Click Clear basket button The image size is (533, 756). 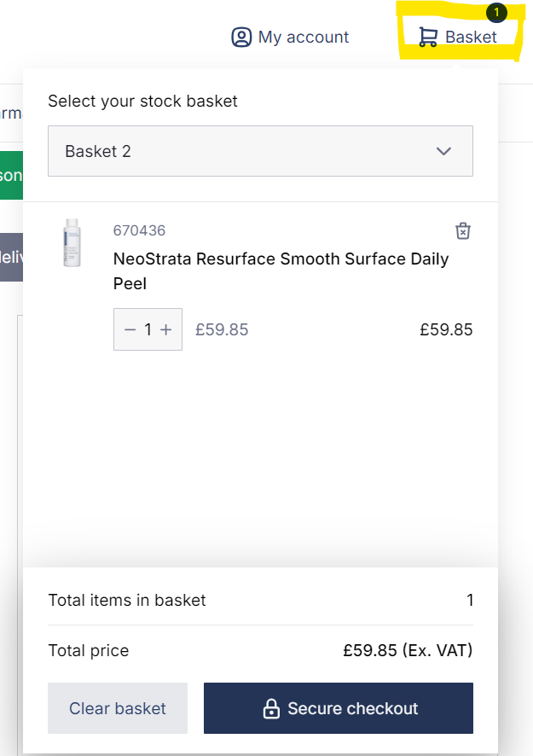point(118,708)
